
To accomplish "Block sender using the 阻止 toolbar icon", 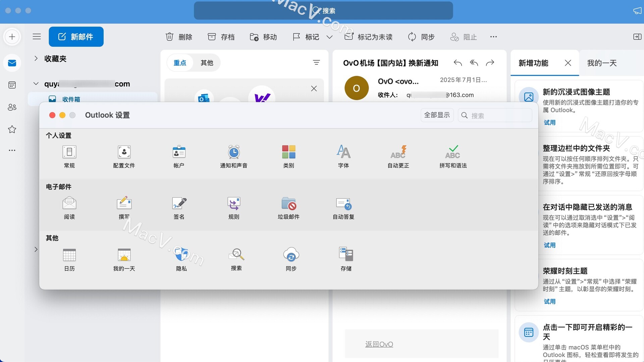I will (x=463, y=37).
